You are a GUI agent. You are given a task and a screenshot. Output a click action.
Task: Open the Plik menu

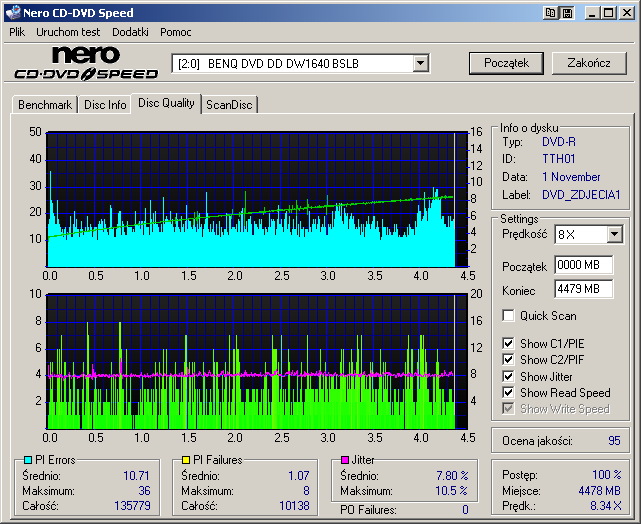tap(17, 32)
